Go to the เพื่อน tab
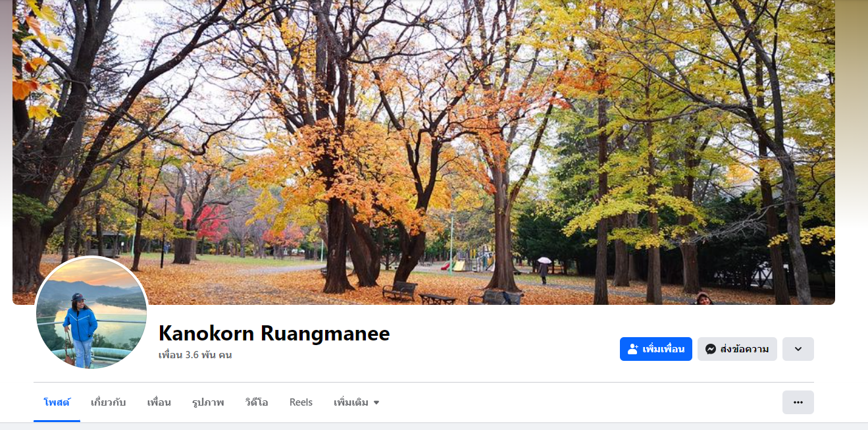The image size is (868, 430). tap(159, 402)
